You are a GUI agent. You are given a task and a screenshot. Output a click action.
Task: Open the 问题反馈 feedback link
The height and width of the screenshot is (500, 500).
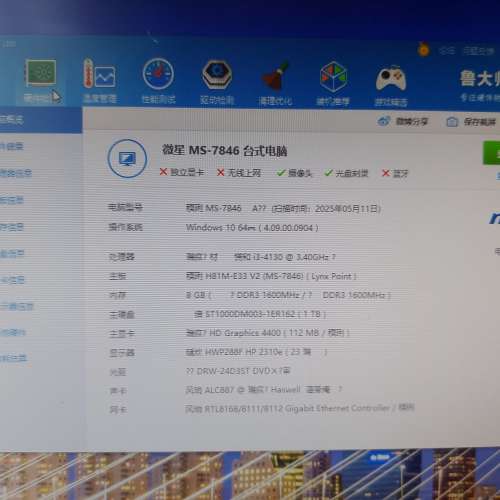[x=479, y=51]
